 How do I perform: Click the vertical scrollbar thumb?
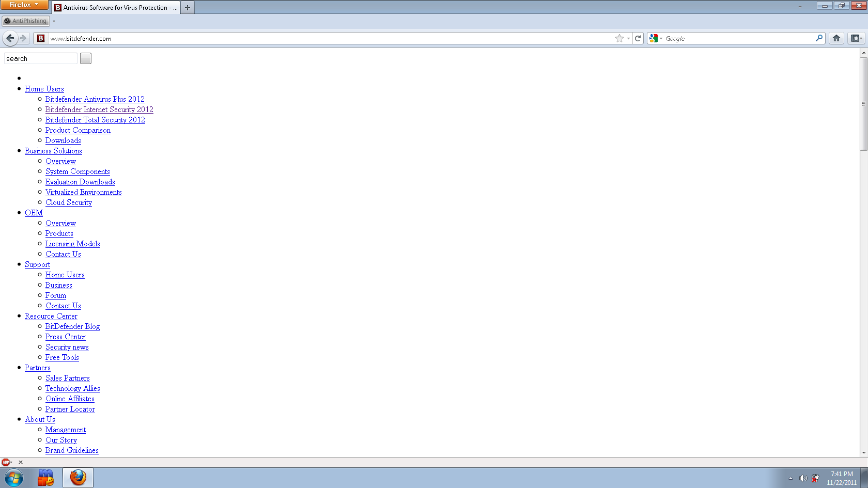tap(863, 104)
